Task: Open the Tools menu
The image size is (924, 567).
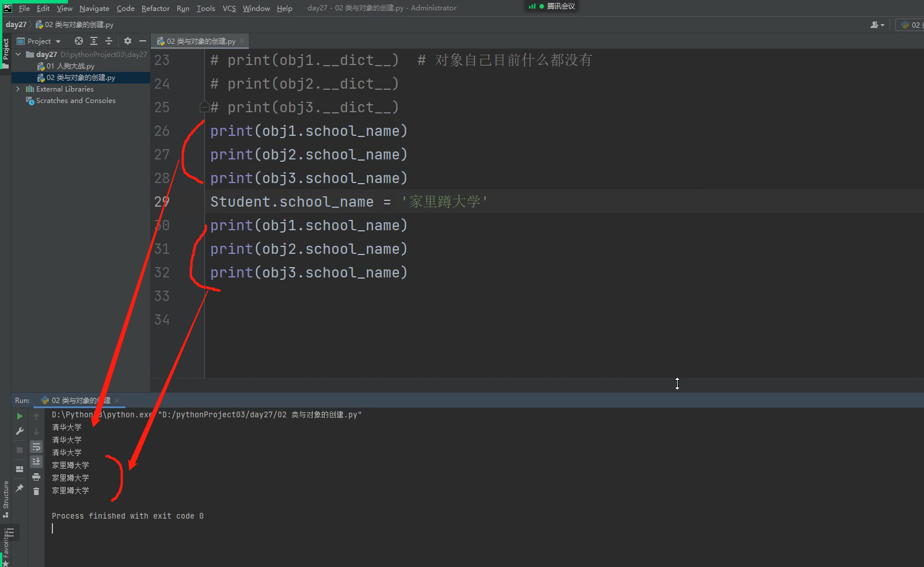Action: click(206, 8)
